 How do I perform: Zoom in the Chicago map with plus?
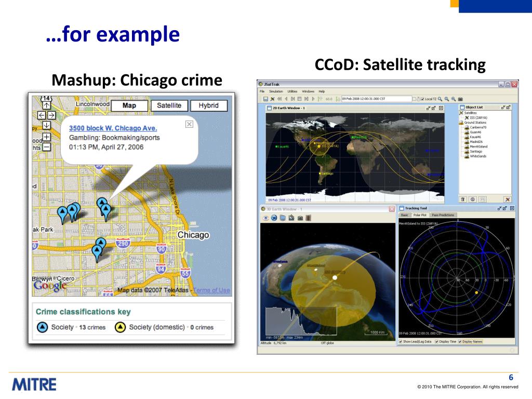point(46,137)
